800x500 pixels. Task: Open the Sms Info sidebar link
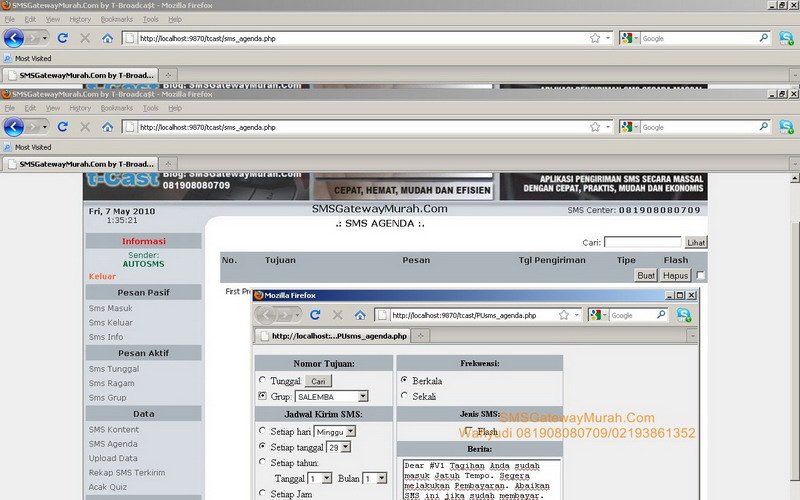[106, 337]
